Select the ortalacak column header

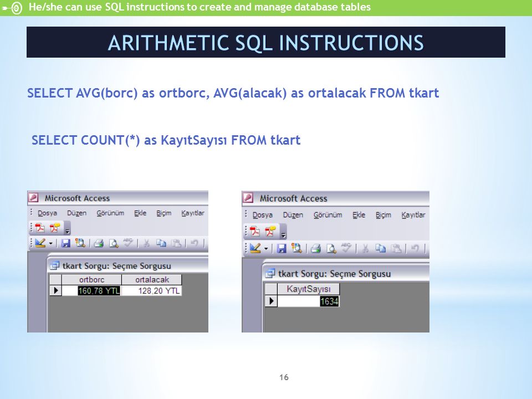(152, 279)
